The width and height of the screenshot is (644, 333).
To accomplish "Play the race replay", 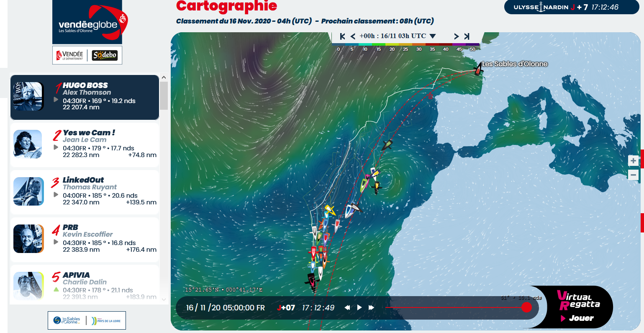I will tap(359, 307).
